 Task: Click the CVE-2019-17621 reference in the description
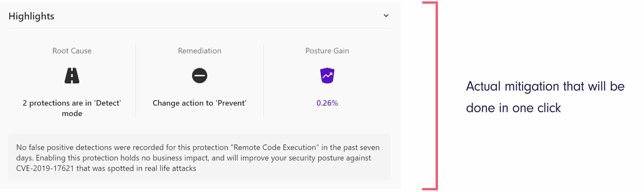coord(45,168)
